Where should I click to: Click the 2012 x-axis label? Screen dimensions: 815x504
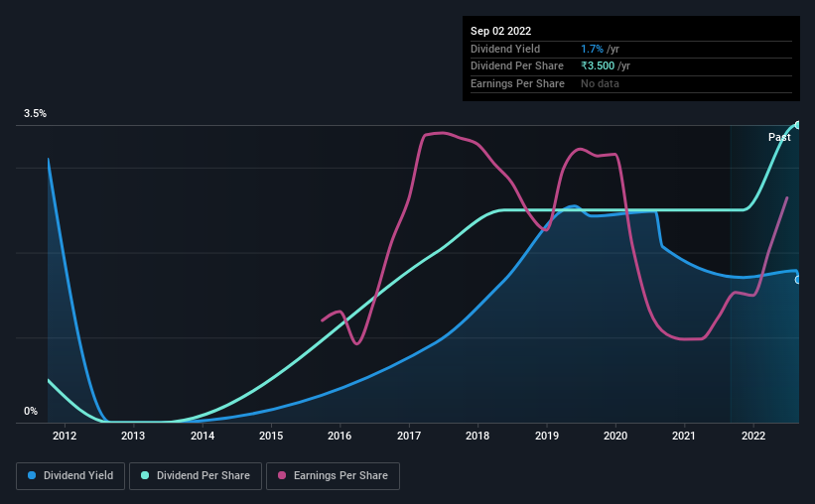65,436
